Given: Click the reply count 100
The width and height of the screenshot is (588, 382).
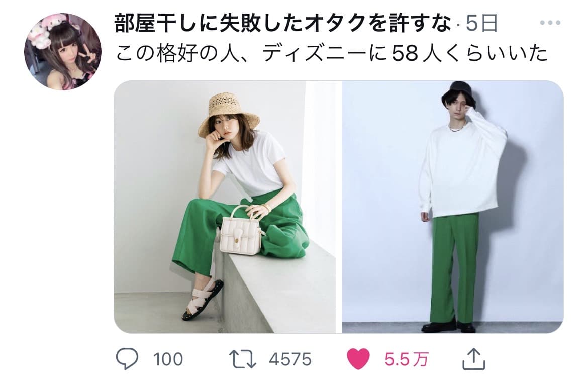Looking at the screenshot, I should click(x=168, y=359).
